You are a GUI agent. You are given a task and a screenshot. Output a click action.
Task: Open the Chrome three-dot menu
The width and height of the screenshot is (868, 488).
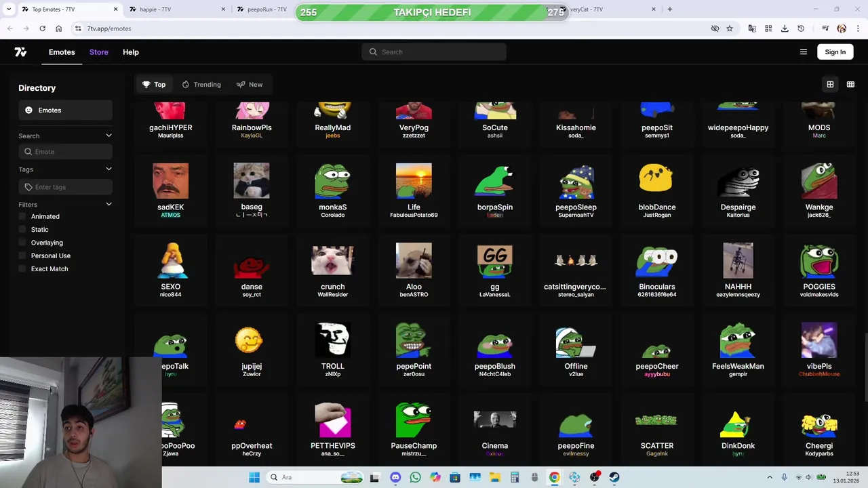click(x=858, y=28)
